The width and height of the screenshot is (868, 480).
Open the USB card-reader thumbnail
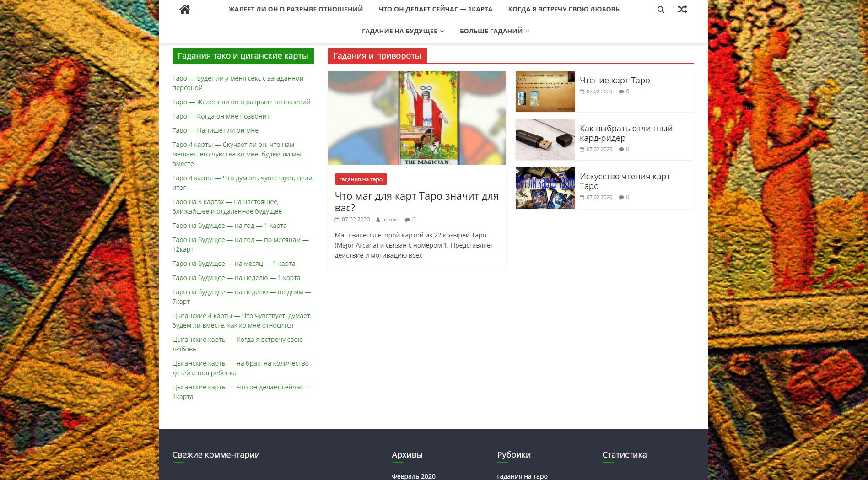click(545, 140)
